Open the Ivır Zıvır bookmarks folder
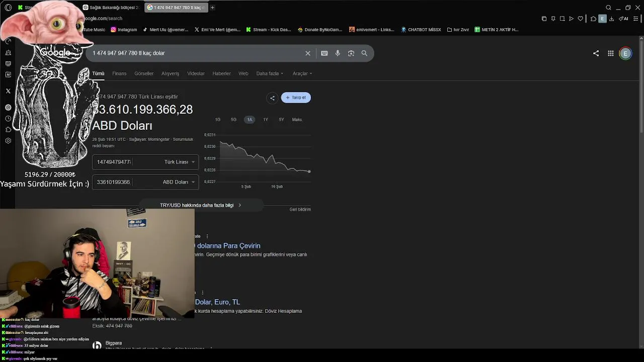 (458, 30)
